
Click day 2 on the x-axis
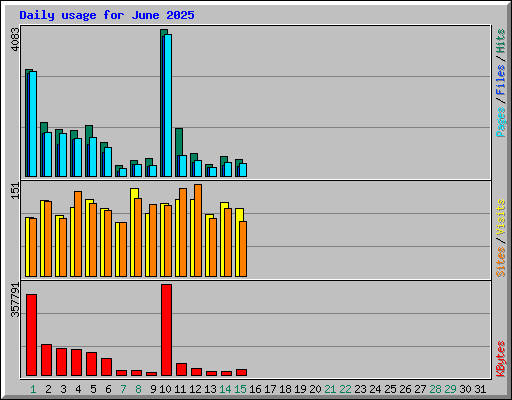coord(48,389)
